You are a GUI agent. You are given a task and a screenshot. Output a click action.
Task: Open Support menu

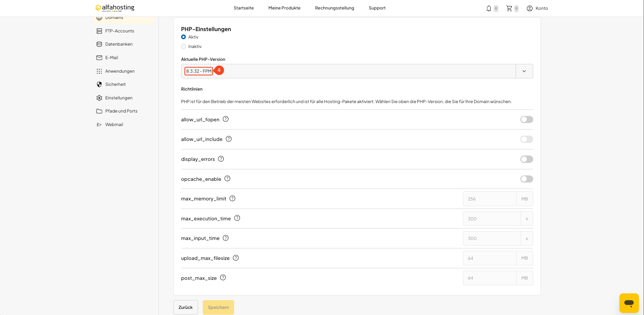(x=377, y=8)
